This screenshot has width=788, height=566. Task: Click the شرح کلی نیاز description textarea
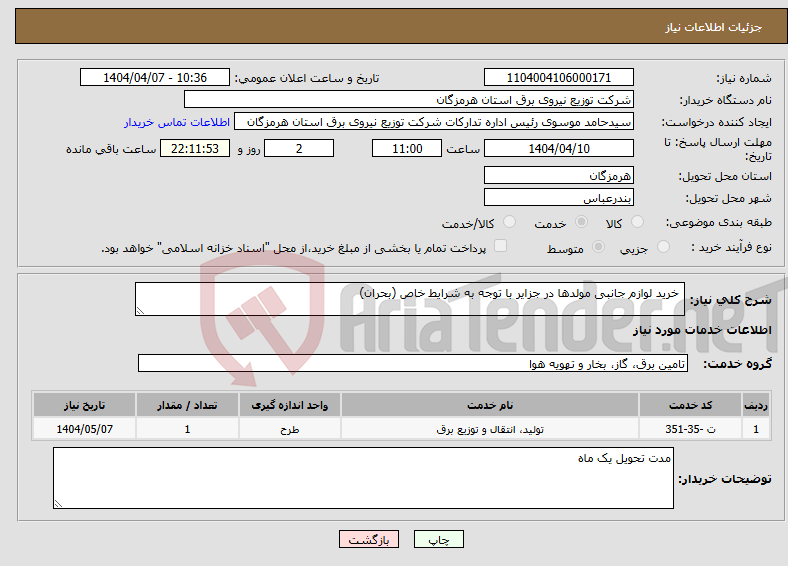pos(410,299)
